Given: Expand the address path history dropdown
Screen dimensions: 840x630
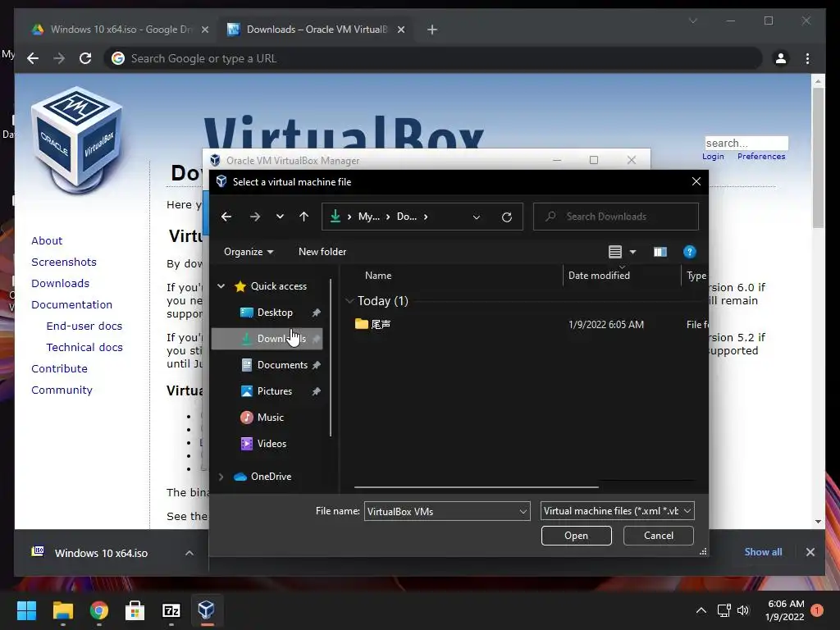Looking at the screenshot, I should (x=477, y=217).
